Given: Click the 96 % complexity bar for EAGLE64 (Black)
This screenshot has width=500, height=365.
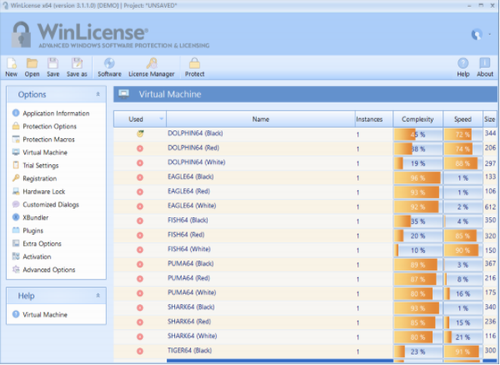Looking at the screenshot, I should click(418, 178).
